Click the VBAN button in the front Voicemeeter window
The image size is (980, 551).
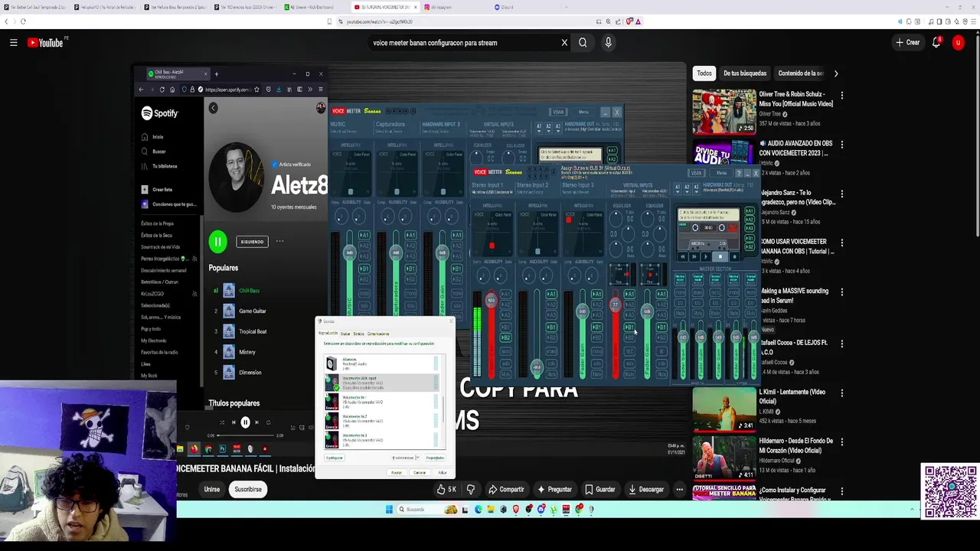696,173
